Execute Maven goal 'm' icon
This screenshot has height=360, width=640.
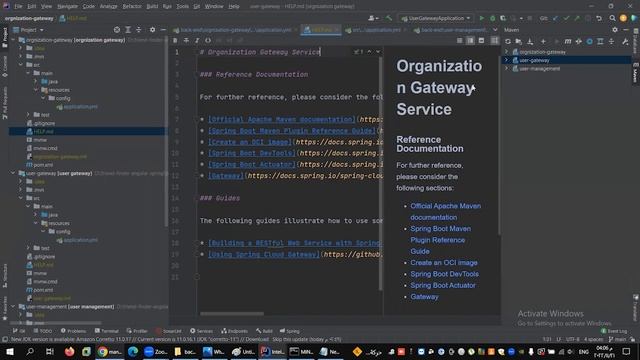[568, 41]
